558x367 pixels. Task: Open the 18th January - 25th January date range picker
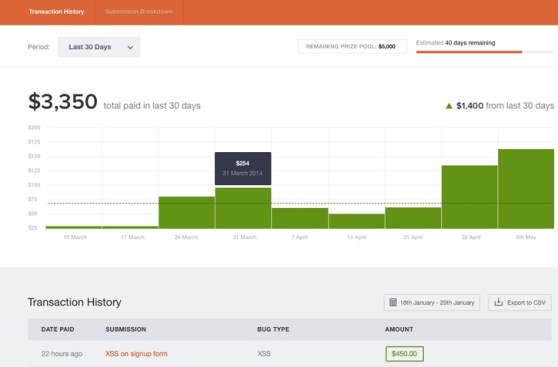[432, 303]
